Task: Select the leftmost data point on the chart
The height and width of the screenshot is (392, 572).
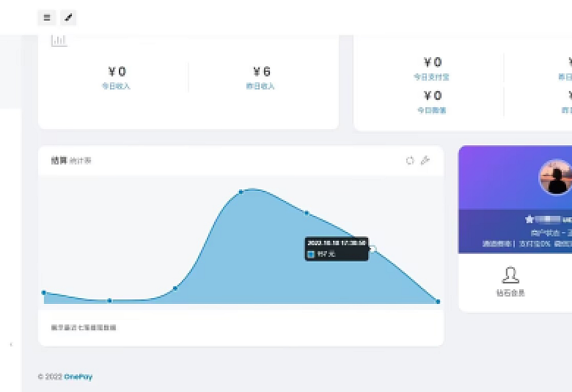Action: tap(44, 292)
